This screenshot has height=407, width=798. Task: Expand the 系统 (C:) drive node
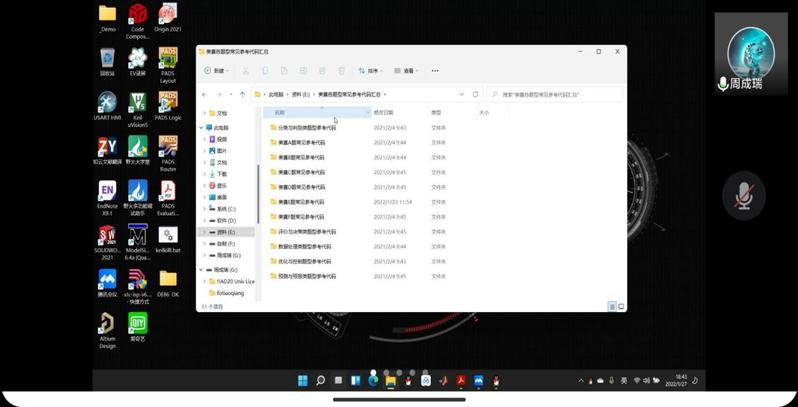pyautogui.click(x=205, y=209)
